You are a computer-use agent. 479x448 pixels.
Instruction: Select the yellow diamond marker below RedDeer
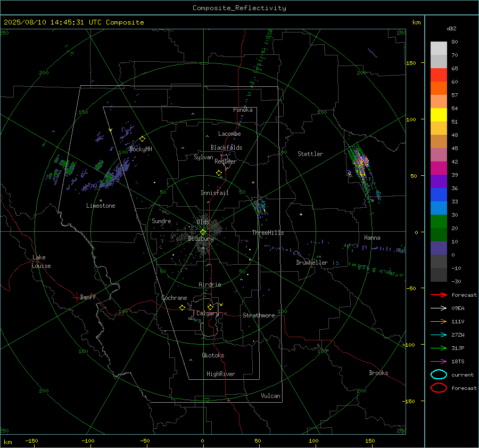pyautogui.click(x=219, y=173)
